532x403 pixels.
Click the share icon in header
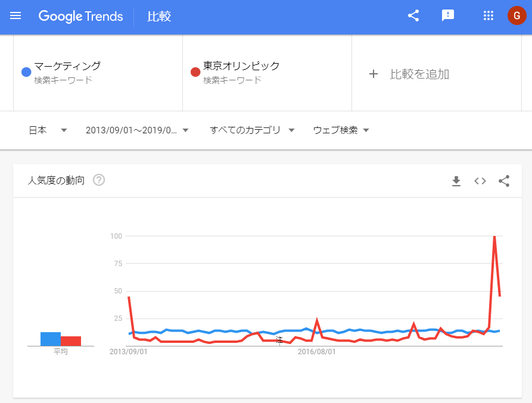point(413,16)
